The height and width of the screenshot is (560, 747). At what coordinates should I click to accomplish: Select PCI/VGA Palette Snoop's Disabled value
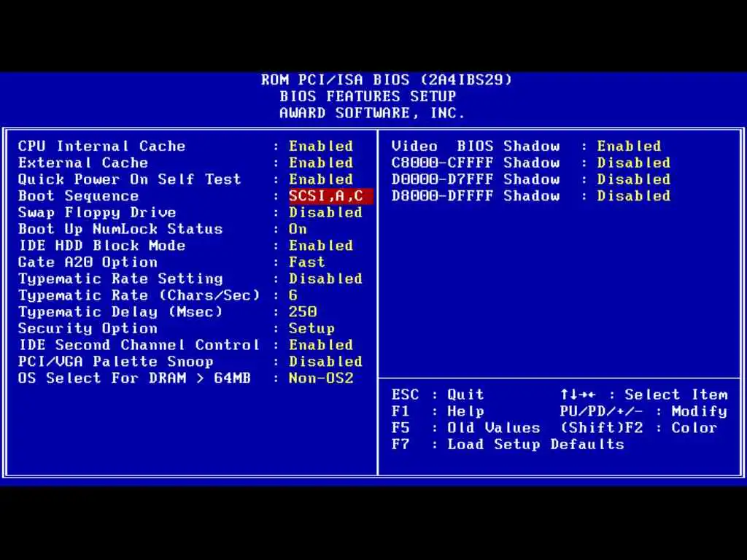(325, 362)
